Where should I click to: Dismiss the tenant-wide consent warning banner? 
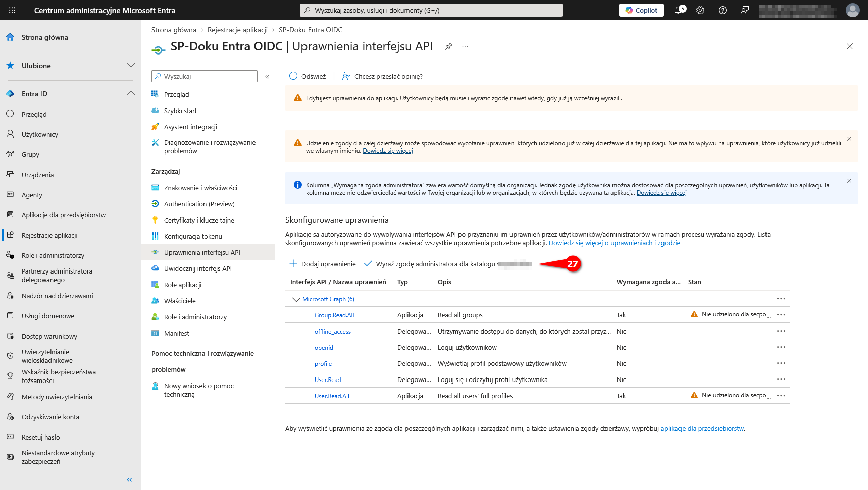(x=849, y=139)
